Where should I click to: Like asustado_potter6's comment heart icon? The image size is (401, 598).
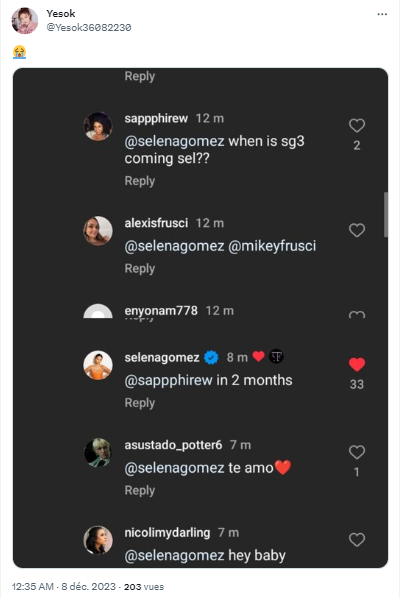(x=357, y=452)
